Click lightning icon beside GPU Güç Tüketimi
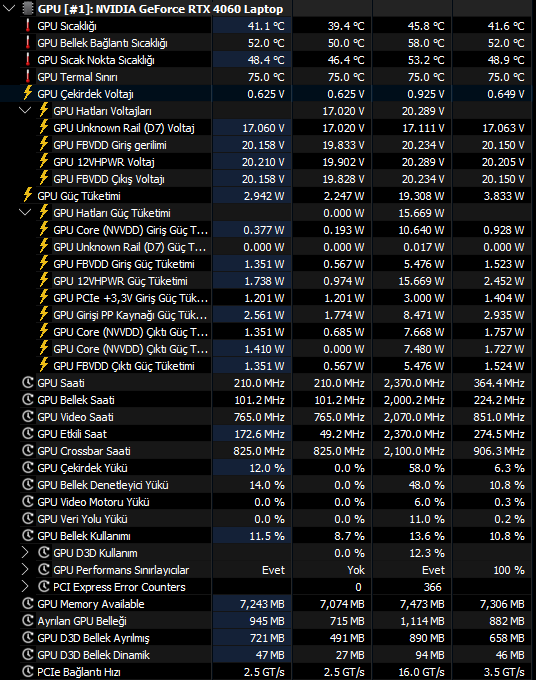536x680 pixels. point(28,195)
